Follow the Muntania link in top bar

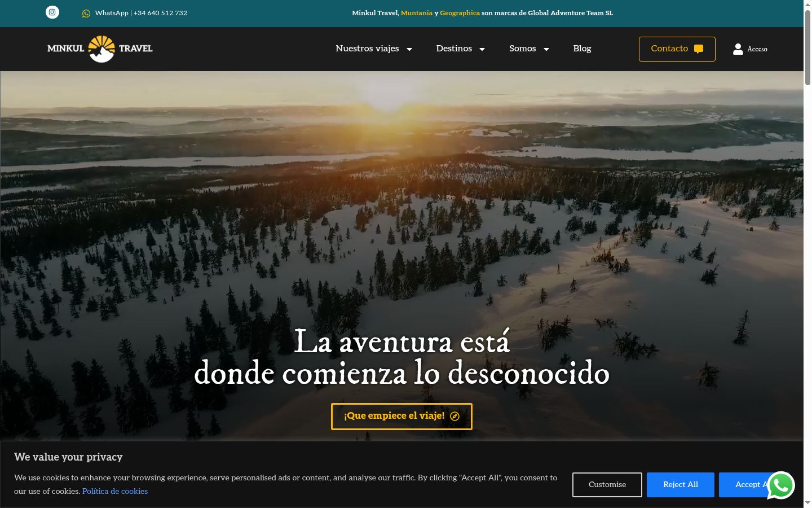(417, 13)
